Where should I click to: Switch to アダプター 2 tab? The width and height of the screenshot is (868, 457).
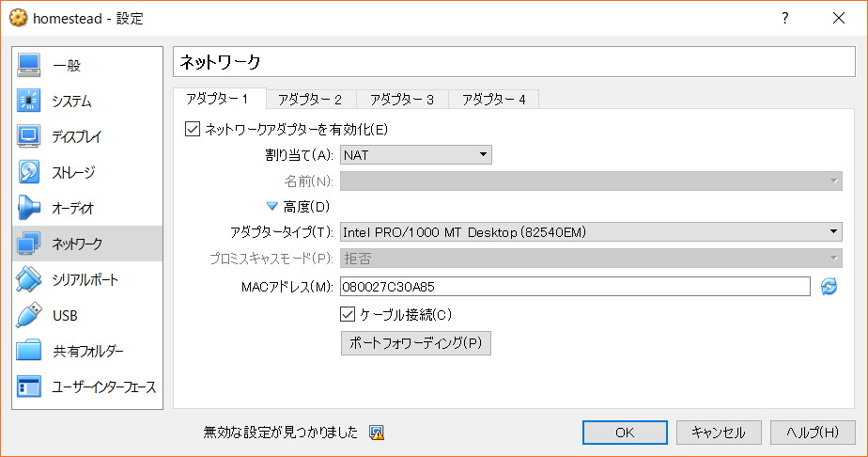click(x=311, y=100)
